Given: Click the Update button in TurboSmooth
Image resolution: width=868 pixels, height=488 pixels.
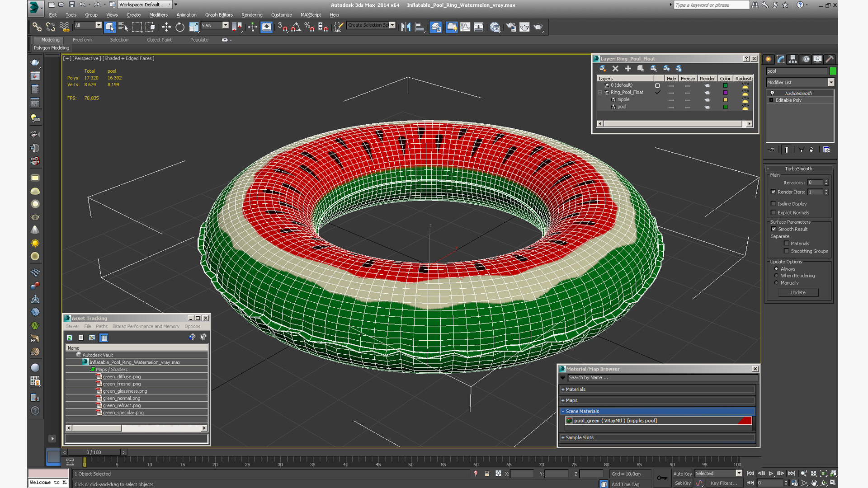Looking at the screenshot, I should (798, 292).
